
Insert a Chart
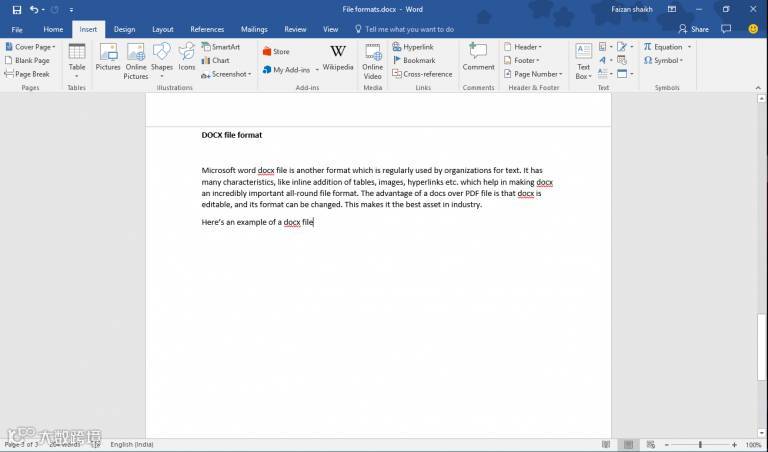pyautogui.click(x=216, y=60)
